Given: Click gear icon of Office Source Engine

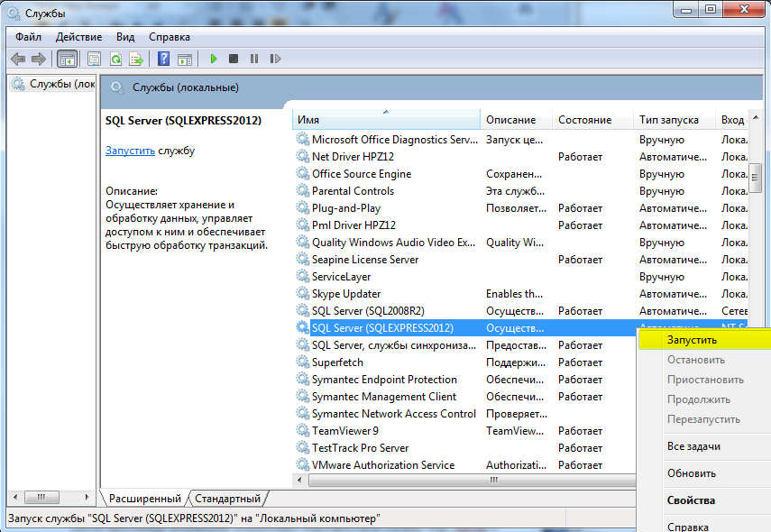Looking at the screenshot, I should tap(302, 173).
